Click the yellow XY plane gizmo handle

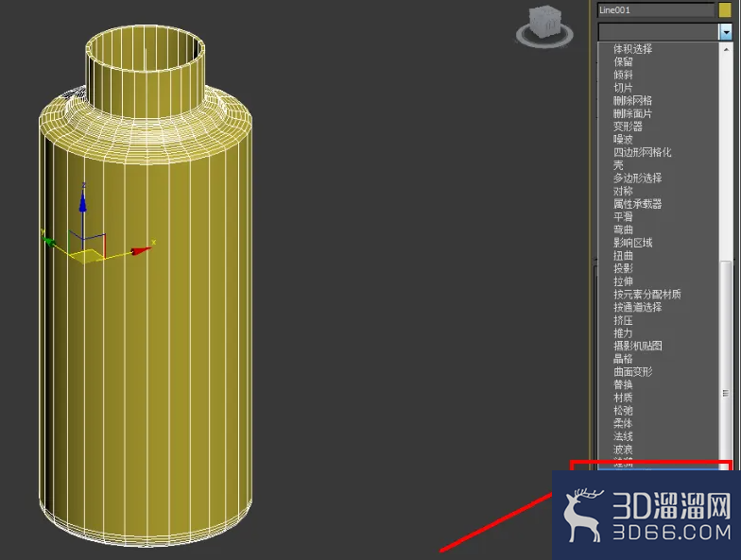pyautogui.click(x=87, y=257)
